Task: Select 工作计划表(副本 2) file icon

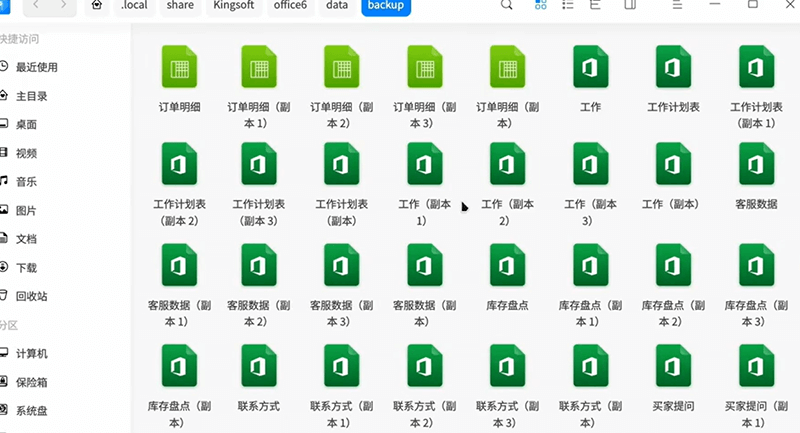Action: 179,164
